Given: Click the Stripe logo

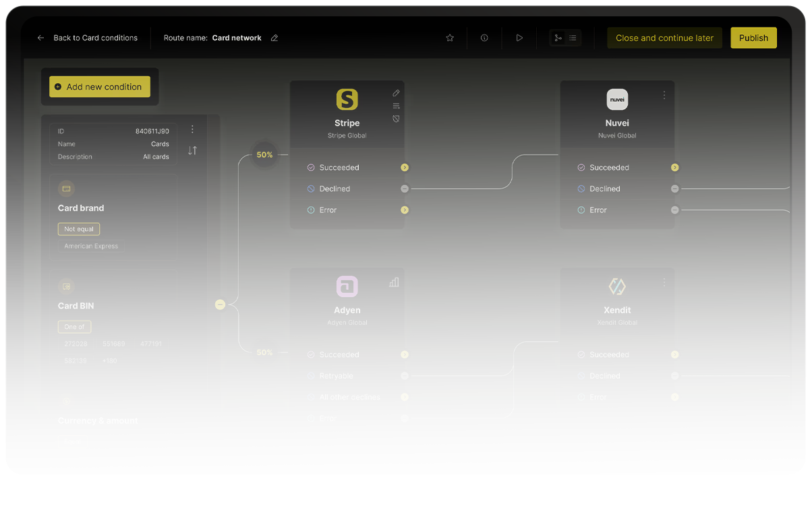Looking at the screenshot, I should click(x=347, y=100).
